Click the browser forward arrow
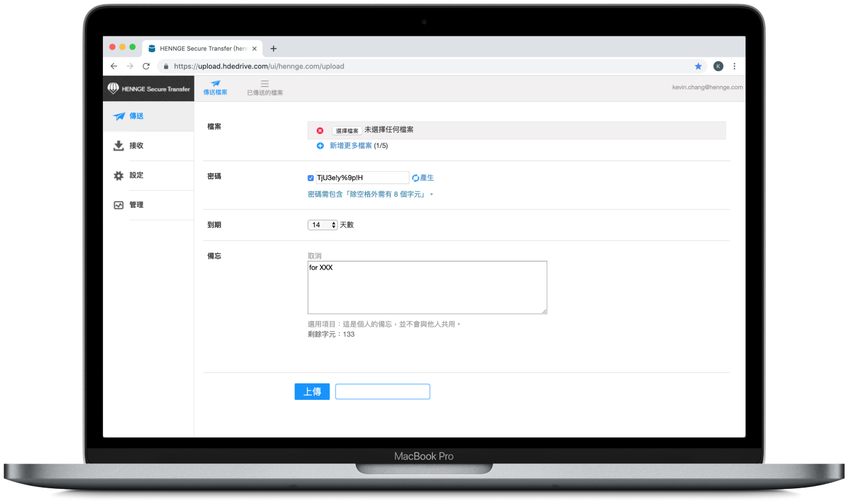 pos(130,66)
